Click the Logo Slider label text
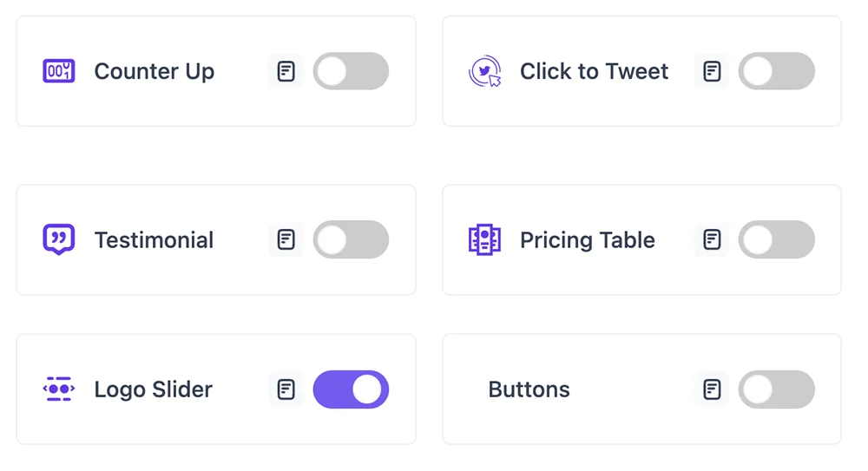Viewport: 868px width, 471px height. [154, 389]
